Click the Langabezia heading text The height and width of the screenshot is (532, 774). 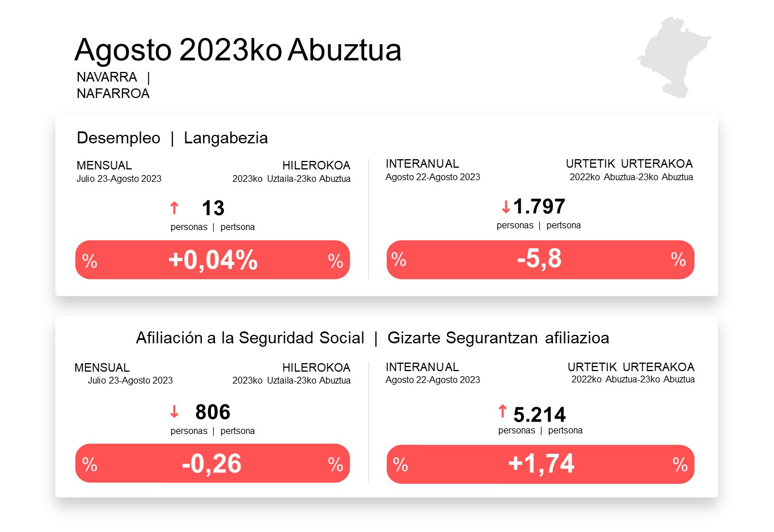226,138
